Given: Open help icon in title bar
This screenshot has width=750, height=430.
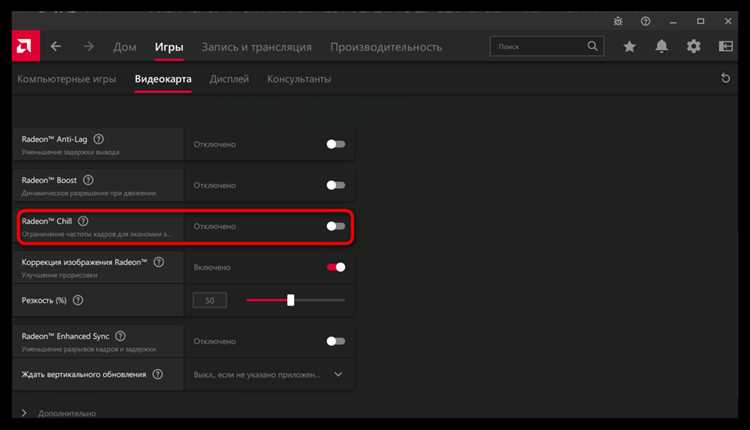Looking at the screenshot, I should click(645, 21).
